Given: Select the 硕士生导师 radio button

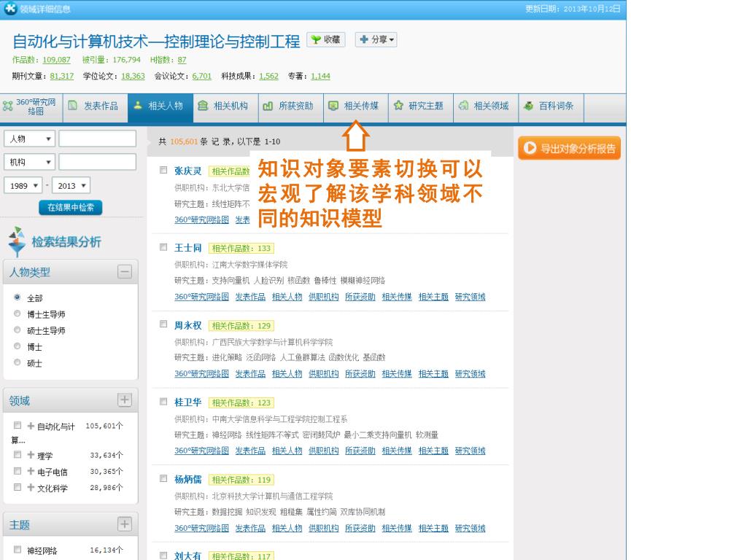Looking at the screenshot, I should 18,330.
